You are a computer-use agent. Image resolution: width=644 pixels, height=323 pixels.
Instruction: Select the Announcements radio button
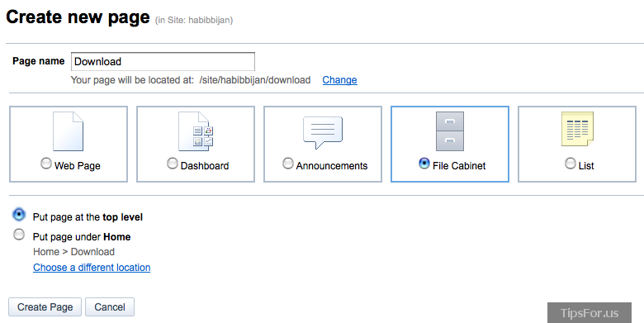click(x=288, y=164)
